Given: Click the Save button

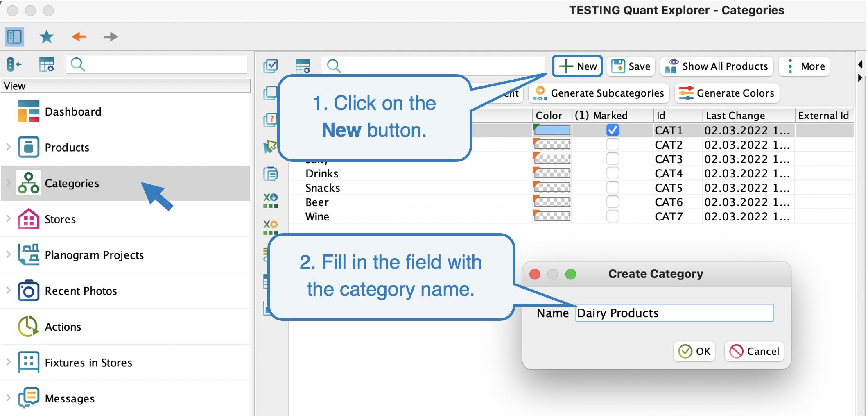Looking at the screenshot, I should [x=631, y=66].
